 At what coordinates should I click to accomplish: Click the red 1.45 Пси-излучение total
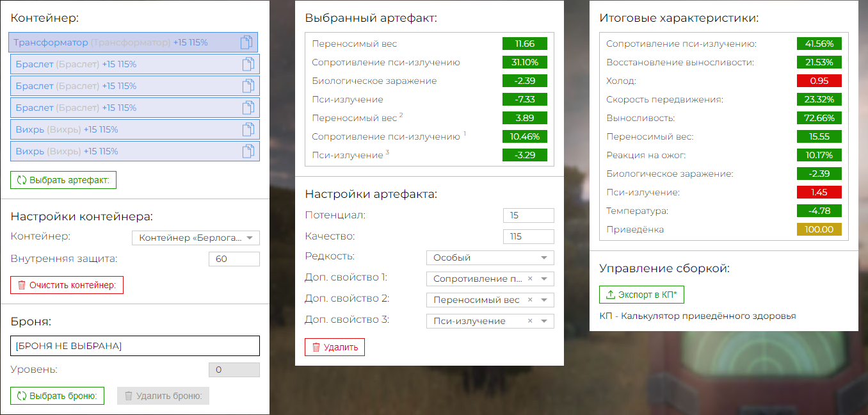(x=819, y=192)
